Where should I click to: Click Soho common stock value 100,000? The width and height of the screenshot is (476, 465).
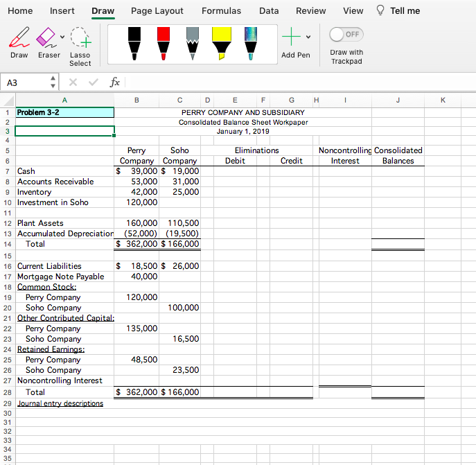[x=179, y=308]
